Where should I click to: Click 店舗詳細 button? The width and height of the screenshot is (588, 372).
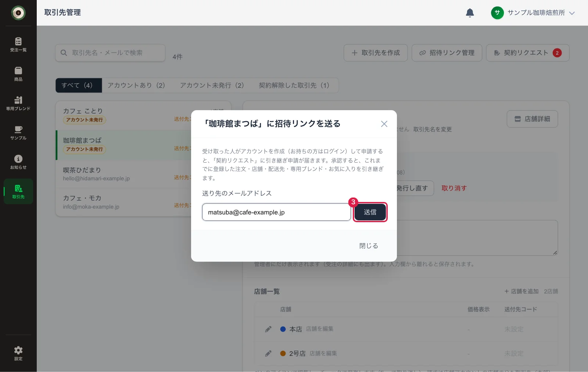[x=533, y=119]
